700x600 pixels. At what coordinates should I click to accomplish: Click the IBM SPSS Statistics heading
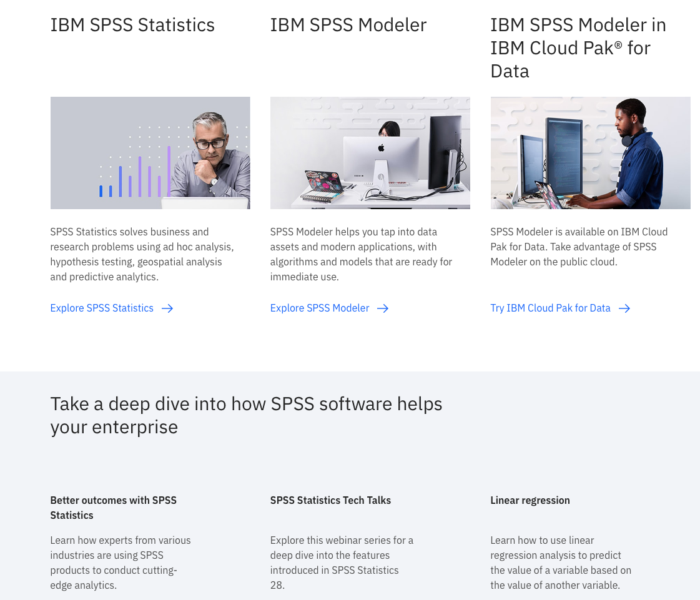[x=132, y=25]
